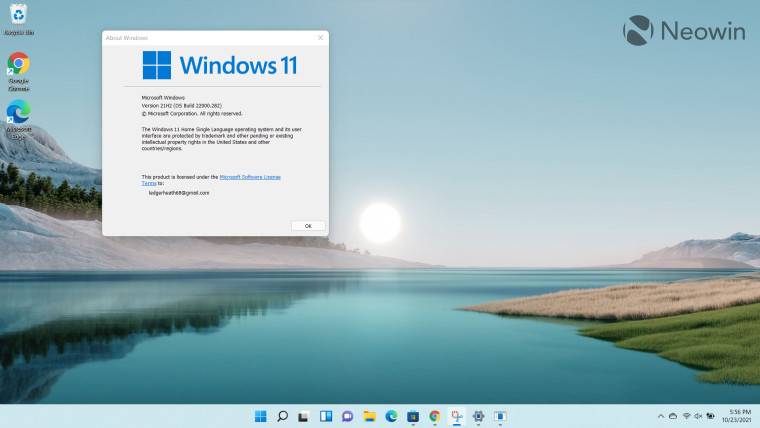Open Settings gear in taskbar
Image resolution: width=760 pixels, height=428 pixels.
478,416
